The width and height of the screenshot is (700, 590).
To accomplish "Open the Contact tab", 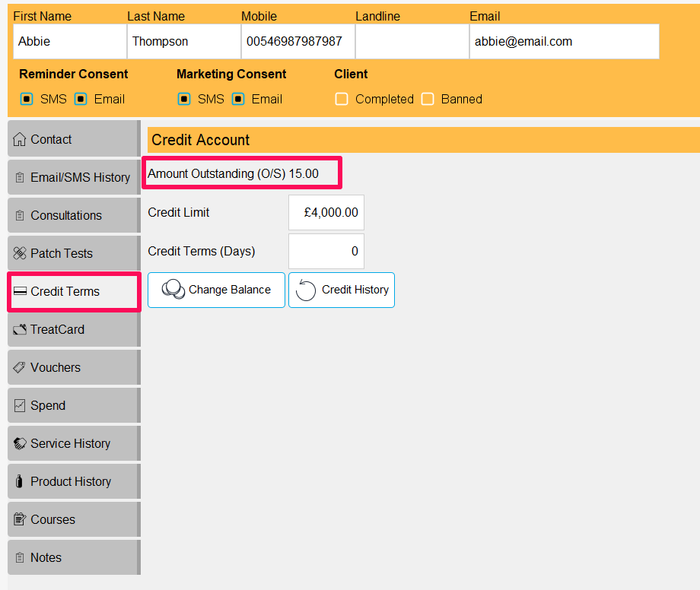I will coord(74,138).
